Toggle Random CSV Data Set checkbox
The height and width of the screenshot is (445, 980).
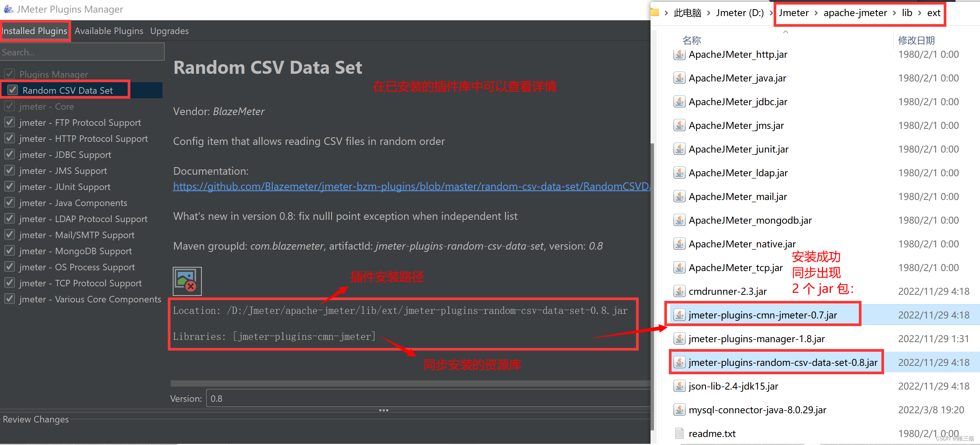[x=13, y=90]
